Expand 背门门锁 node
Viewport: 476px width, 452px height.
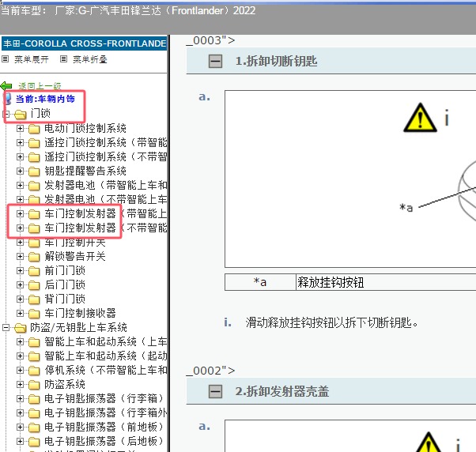tap(20, 299)
